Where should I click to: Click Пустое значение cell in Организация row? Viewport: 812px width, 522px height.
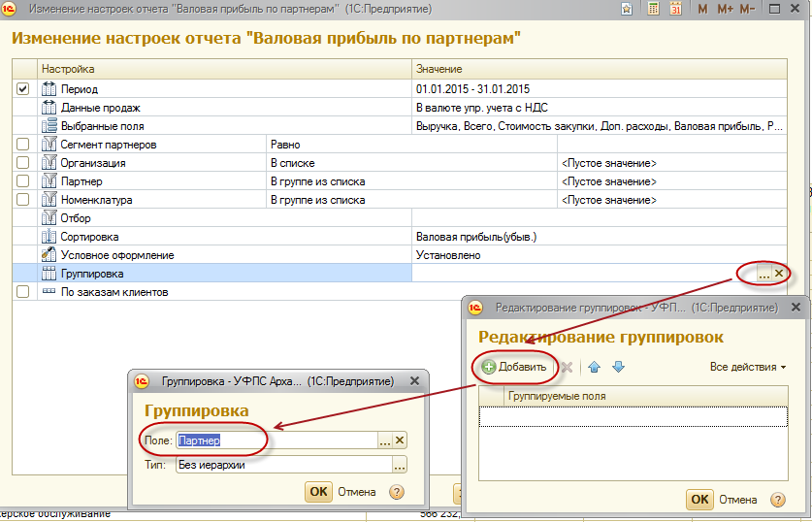(x=672, y=163)
